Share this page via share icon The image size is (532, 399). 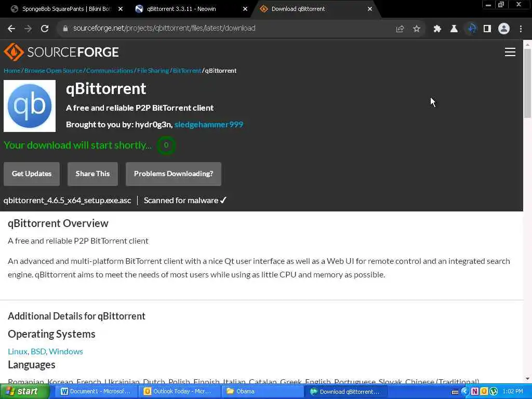[x=400, y=29]
